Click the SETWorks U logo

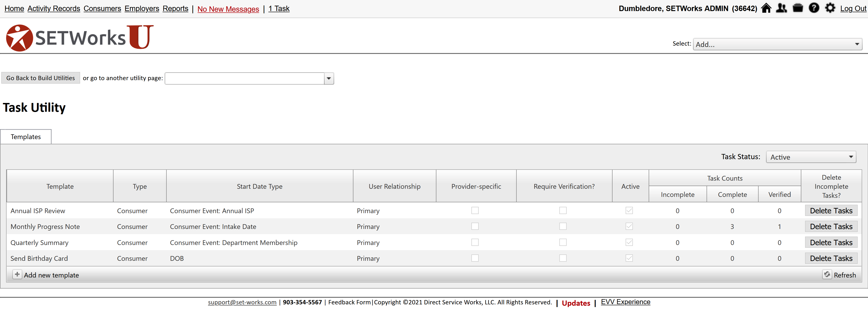pyautogui.click(x=80, y=38)
